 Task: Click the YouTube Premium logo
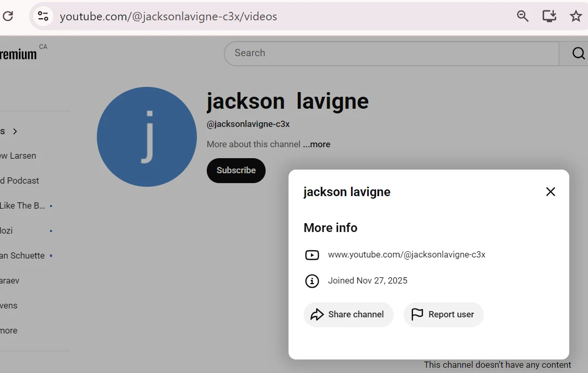click(x=18, y=55)
